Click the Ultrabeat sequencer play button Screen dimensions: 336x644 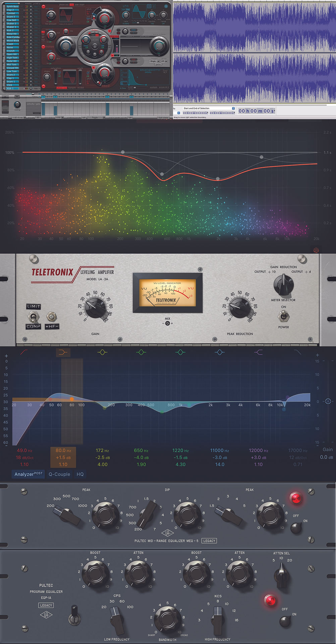click(x=17, y=97)
